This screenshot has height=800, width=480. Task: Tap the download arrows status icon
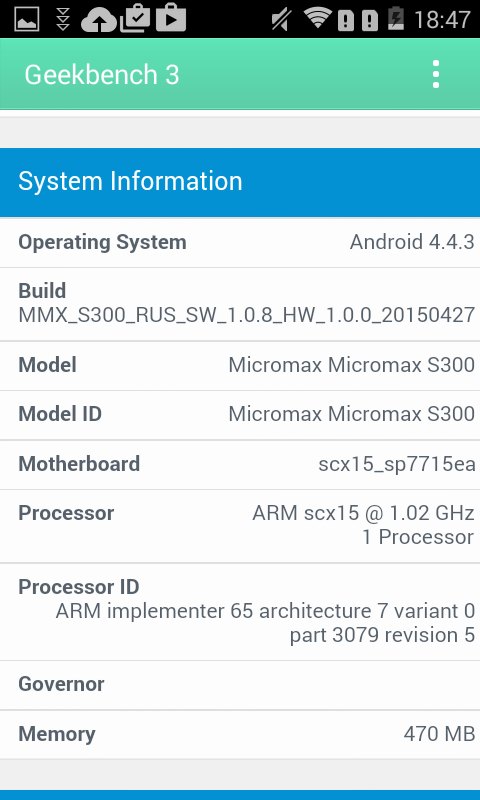63,19
